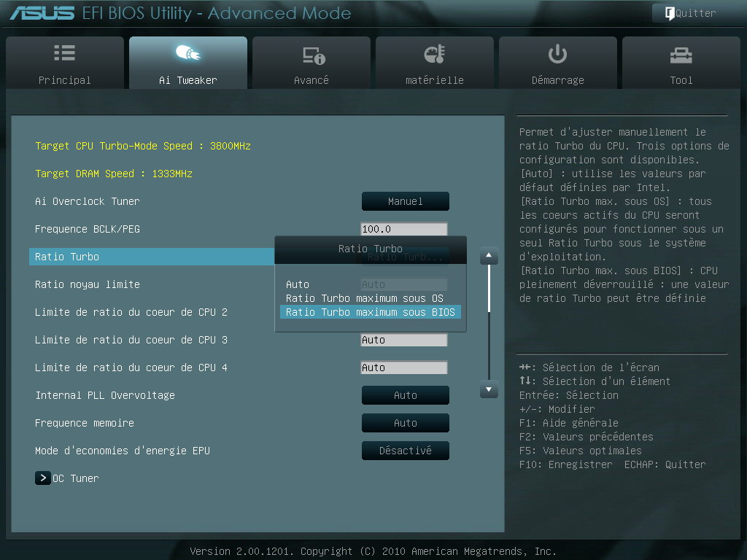747x560 pixels.
Task: Switch to the Principal tab
Action: [x=65, y=63]
